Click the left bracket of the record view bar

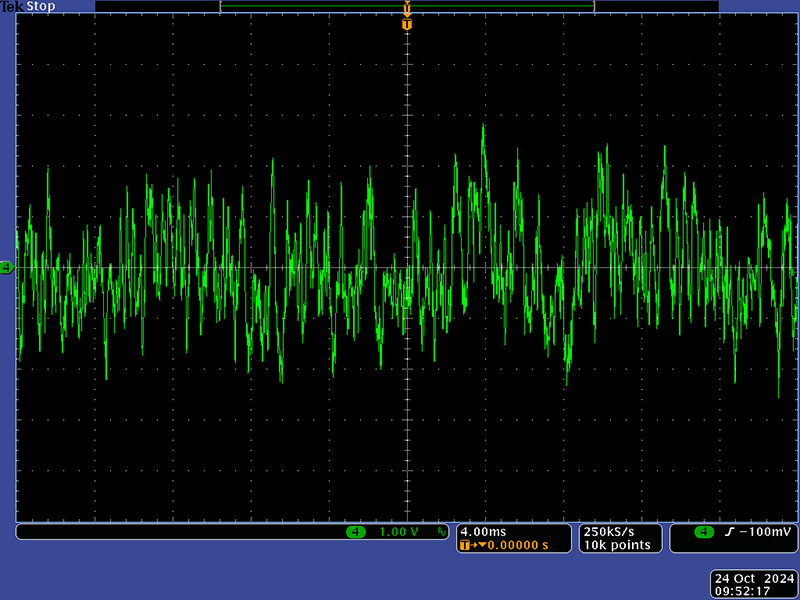click(221, 6)
